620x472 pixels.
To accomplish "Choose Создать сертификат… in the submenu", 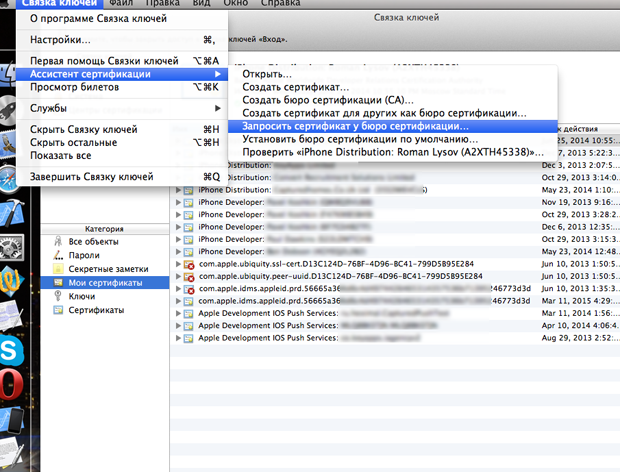I will (x=393, y=87).
